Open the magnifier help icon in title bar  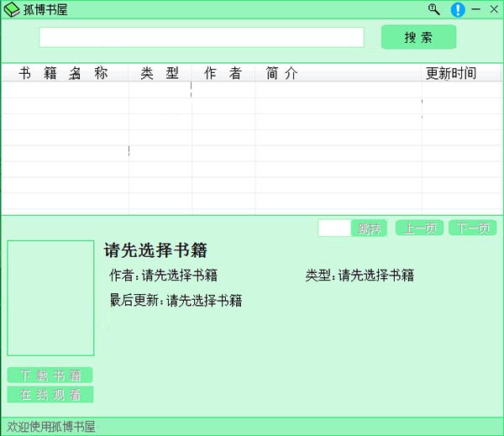click(x=434, y=9)
